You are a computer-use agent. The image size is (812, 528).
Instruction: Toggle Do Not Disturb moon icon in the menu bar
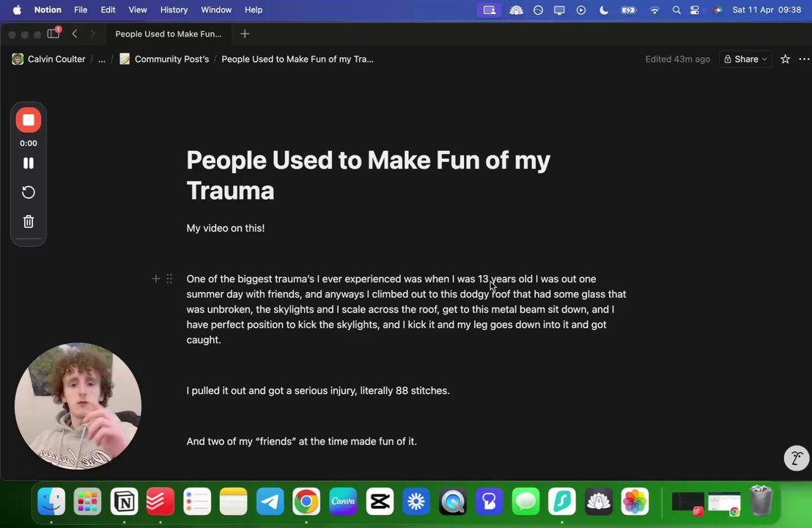(x=604, y=10)
